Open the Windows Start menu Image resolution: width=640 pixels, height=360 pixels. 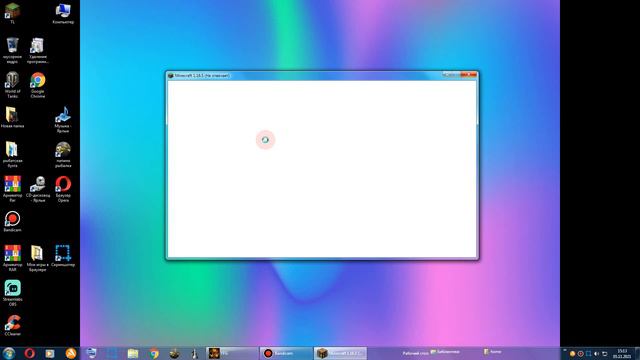pyautogui.click(x=9, y=353)
